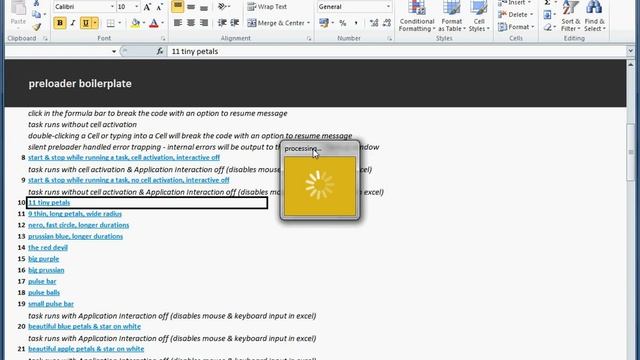Image resolution: width=640 pixels, height=360 pixels.
Task: Click the cell Borders icon
Action: (111, 23)
